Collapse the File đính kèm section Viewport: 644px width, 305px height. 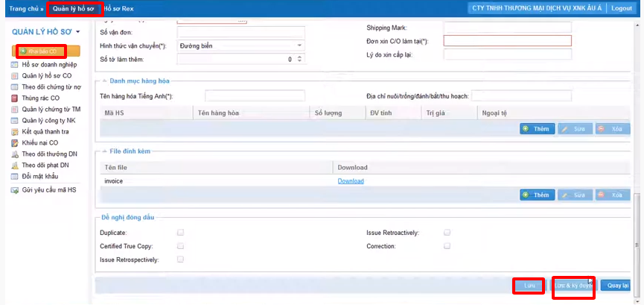(104, 151)
